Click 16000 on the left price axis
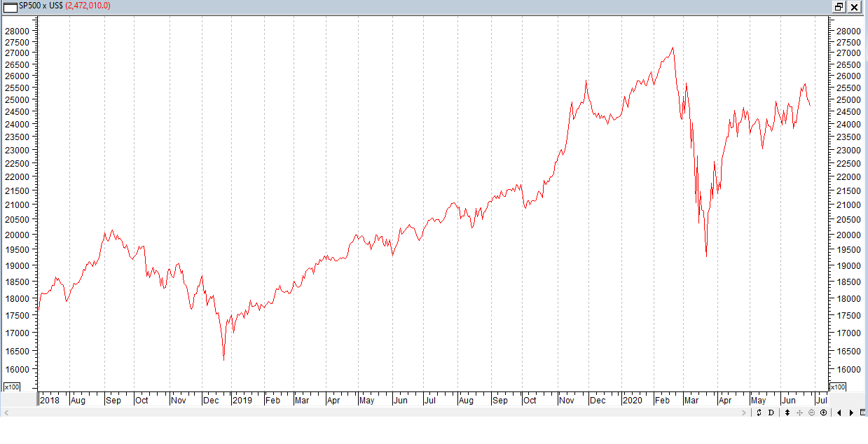 [x=18, y=369]
